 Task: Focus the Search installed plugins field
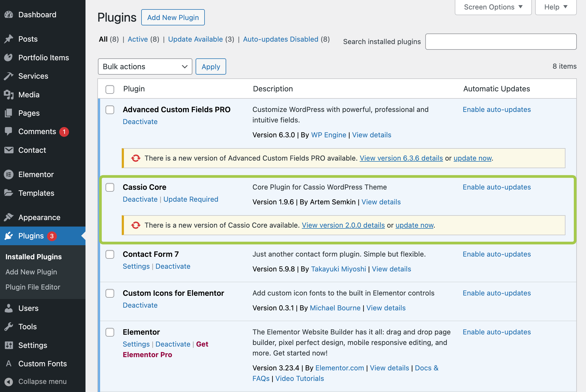[501, 42]
